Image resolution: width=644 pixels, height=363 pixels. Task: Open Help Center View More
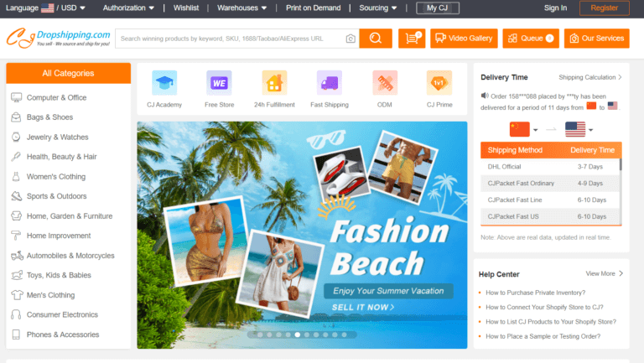(604, 273)
